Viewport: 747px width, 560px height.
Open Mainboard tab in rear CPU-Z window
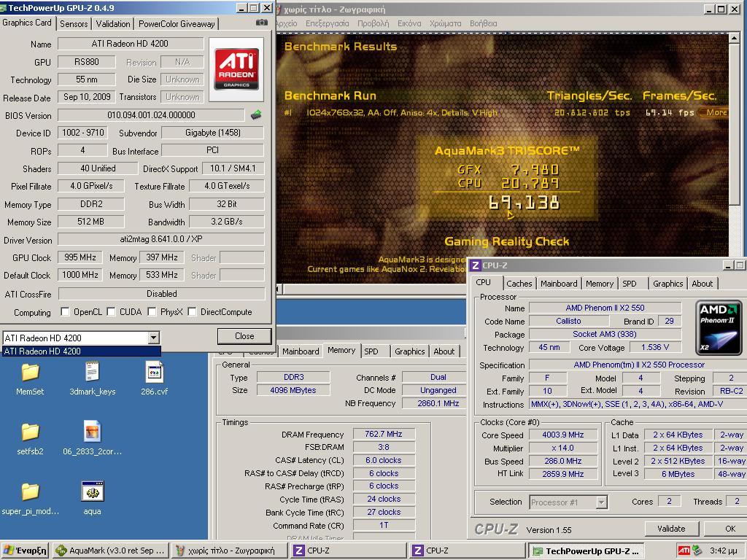click(301, 351)
